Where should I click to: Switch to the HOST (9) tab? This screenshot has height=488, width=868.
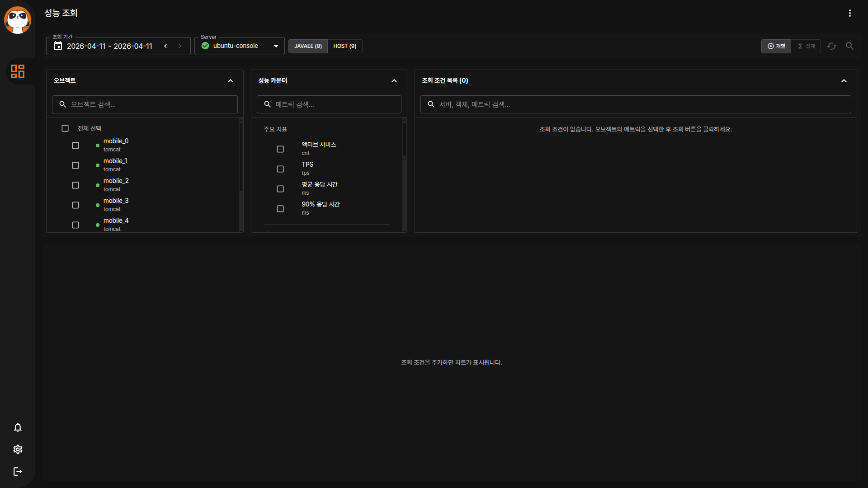pyautogui.click(x=344, y=46)
